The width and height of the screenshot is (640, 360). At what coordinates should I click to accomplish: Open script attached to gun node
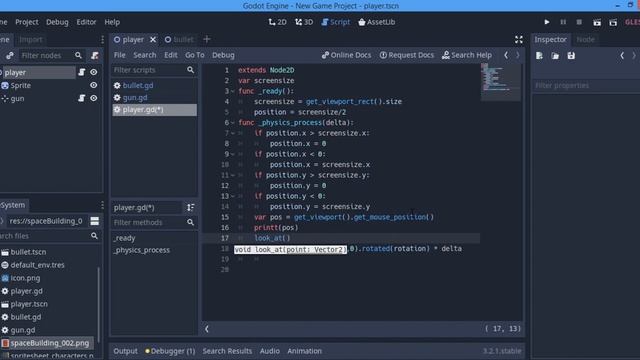[82, 98]
